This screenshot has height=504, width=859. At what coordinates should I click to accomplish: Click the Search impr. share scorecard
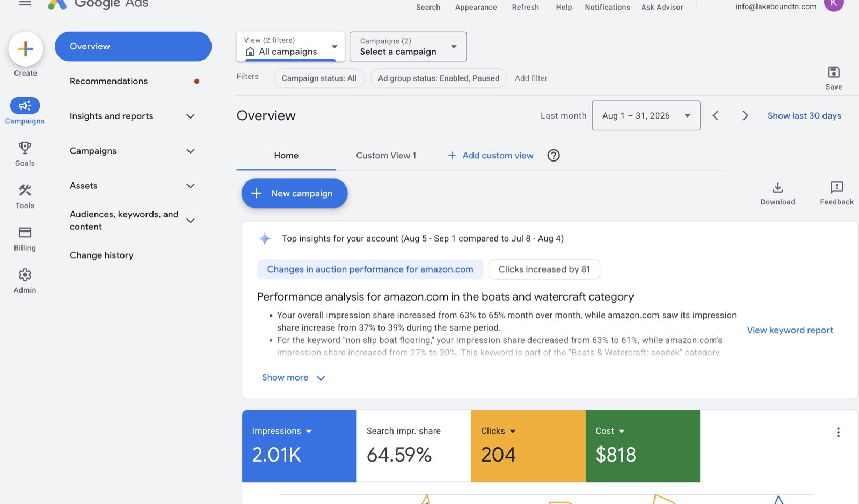413,445
